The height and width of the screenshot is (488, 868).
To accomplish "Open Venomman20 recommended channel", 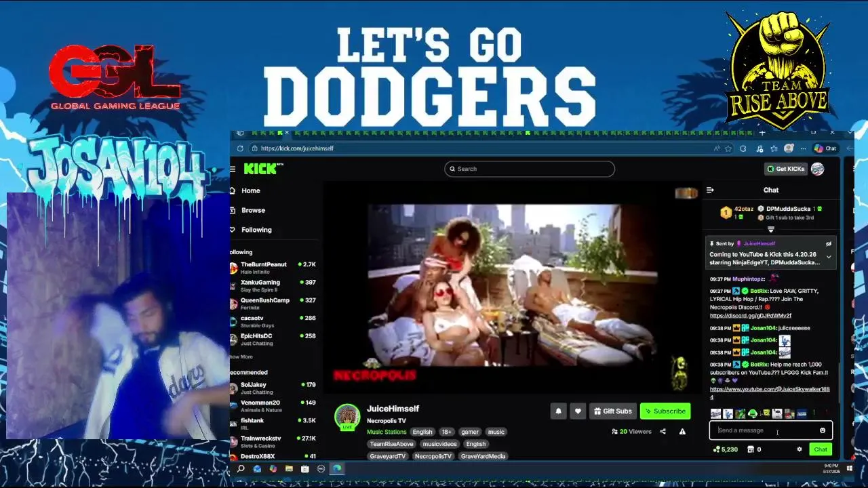I will 273,406.
